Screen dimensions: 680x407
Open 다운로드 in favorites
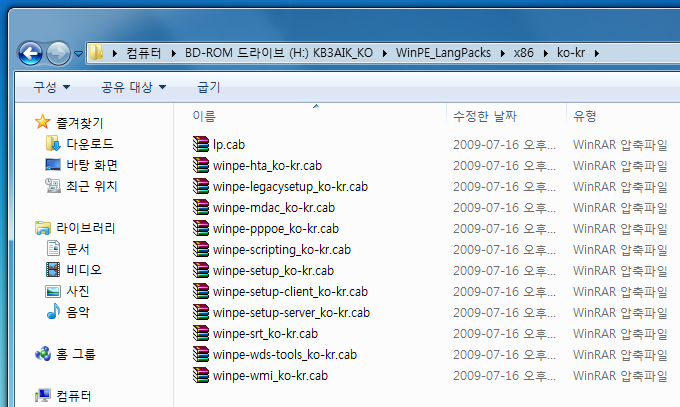pyautogui.click(x=90, y=144)
